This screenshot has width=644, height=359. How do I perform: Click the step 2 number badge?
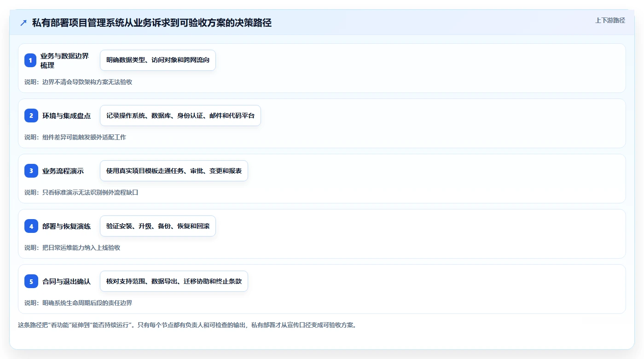click(31, 116)
